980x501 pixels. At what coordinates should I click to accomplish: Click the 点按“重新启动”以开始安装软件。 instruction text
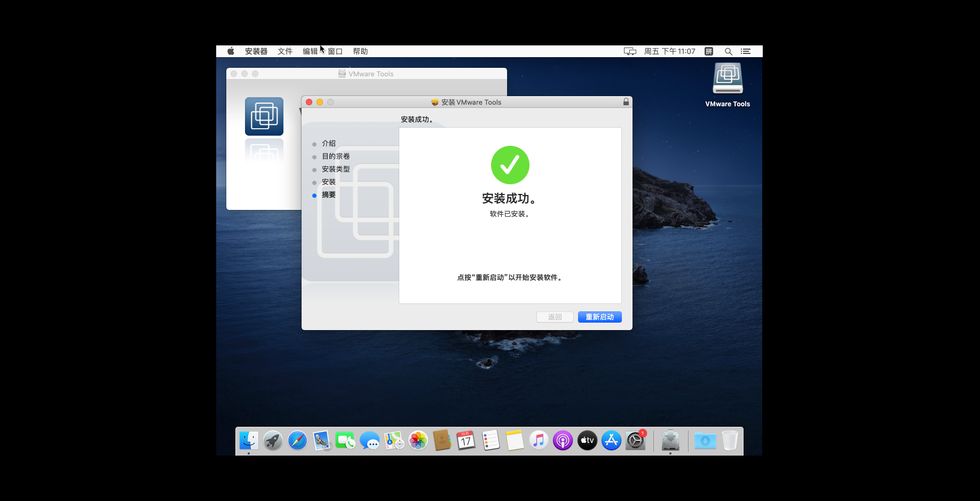click(x=510, y=278)
